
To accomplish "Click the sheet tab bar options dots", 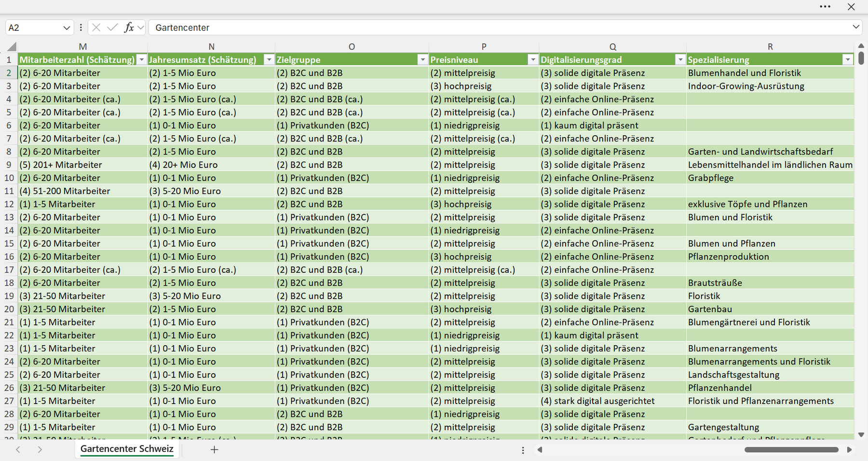I will [523, 450].
